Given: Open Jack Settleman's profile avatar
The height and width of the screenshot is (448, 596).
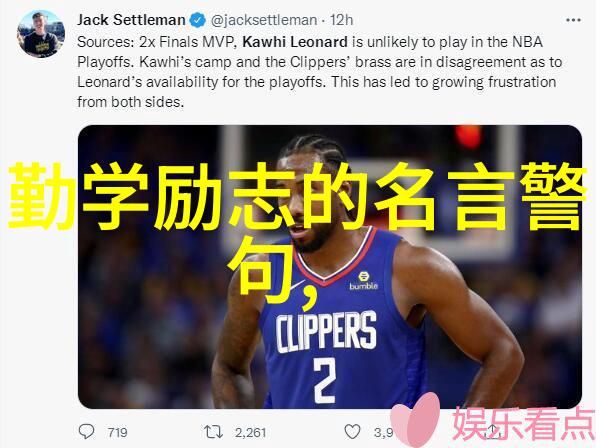Looking at the screenshot, I should (41, 34).
